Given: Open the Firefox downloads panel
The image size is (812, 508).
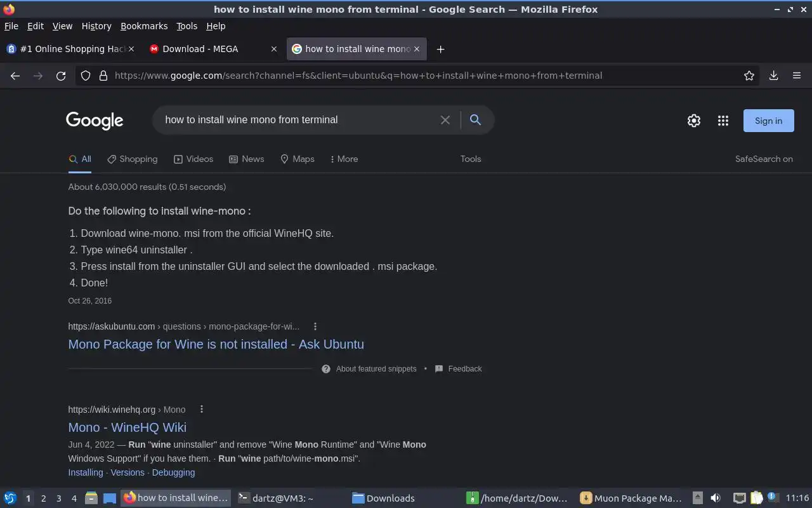Looking at the screenshot, I should [773, 76].
